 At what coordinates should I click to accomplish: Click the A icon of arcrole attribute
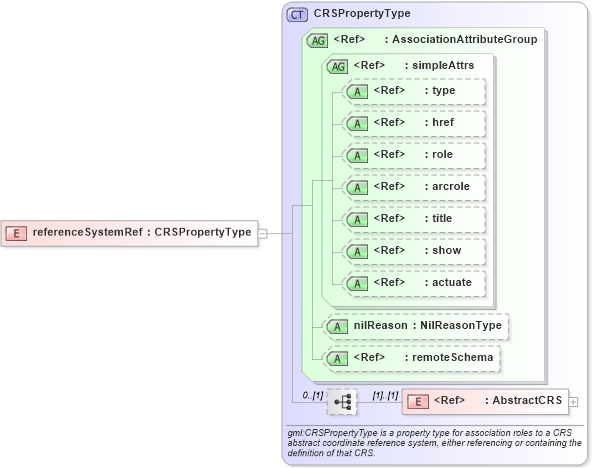coord(357,188)
